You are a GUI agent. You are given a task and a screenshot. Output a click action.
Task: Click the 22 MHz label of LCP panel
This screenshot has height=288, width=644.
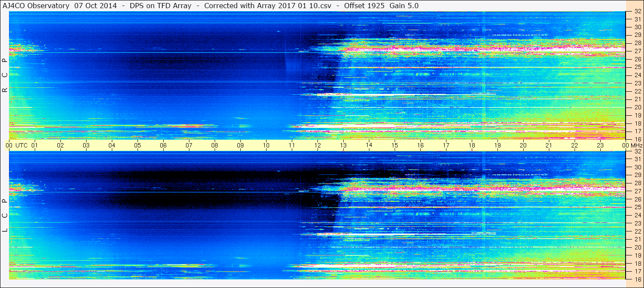click(637, 231)
